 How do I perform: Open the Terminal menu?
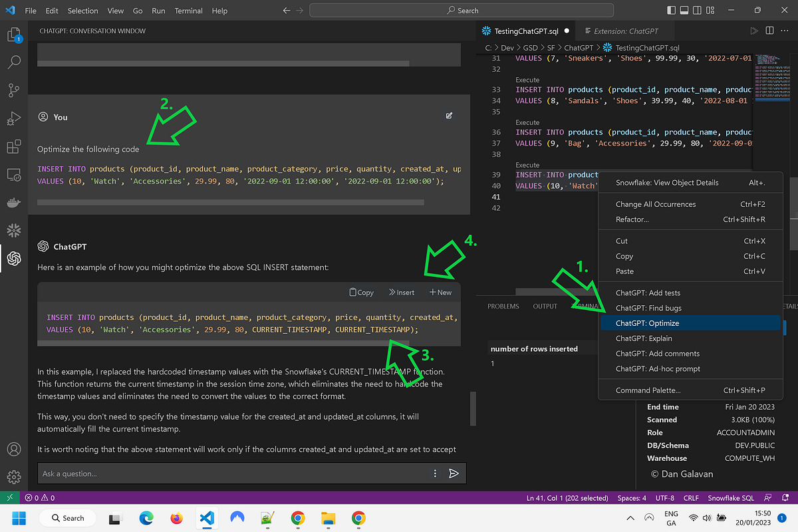pyautogui.click(x=188, y=11)
